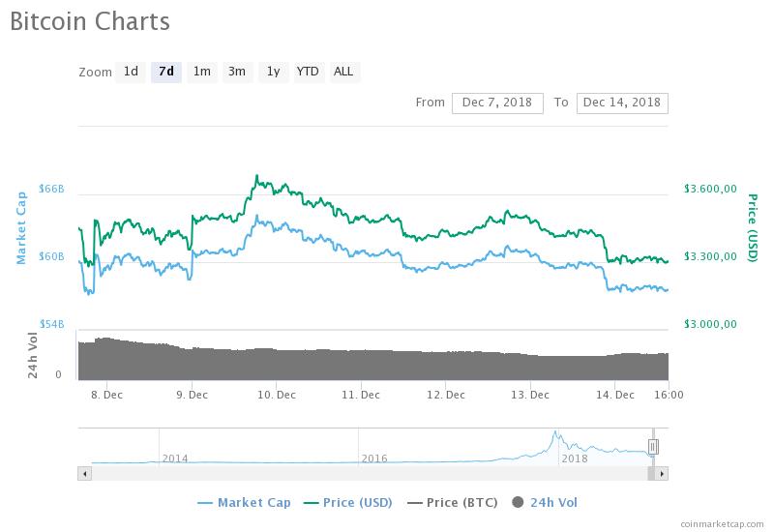Select the 1d zoom range
774x532 pixels.
[x=131, y=72]
